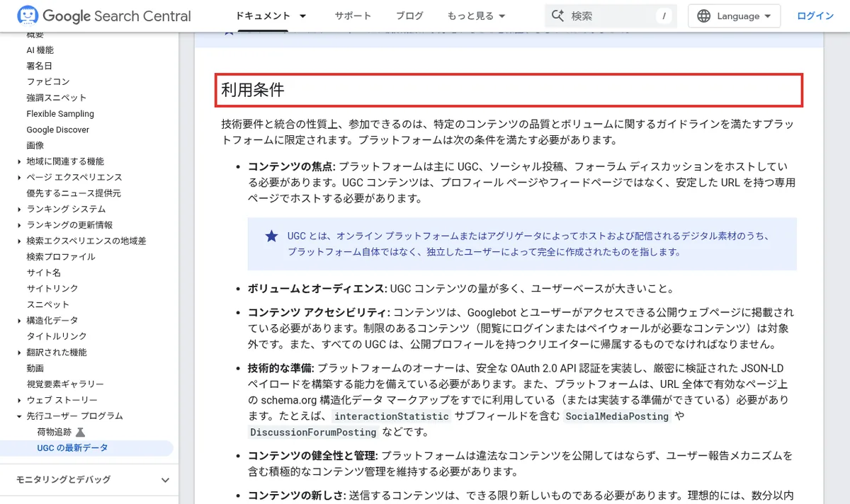Collapse 先行ユーザー プログラム section
850x504 pixels.
coord(19,416)
